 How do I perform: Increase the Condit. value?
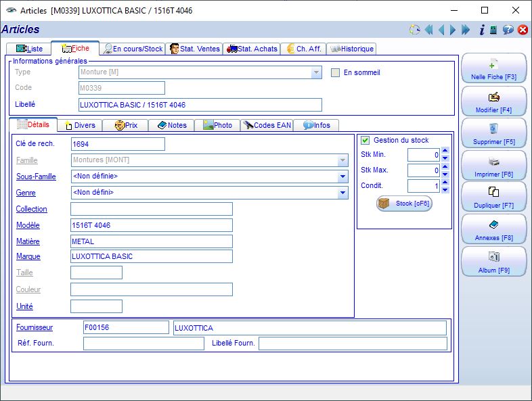point(445,183)
